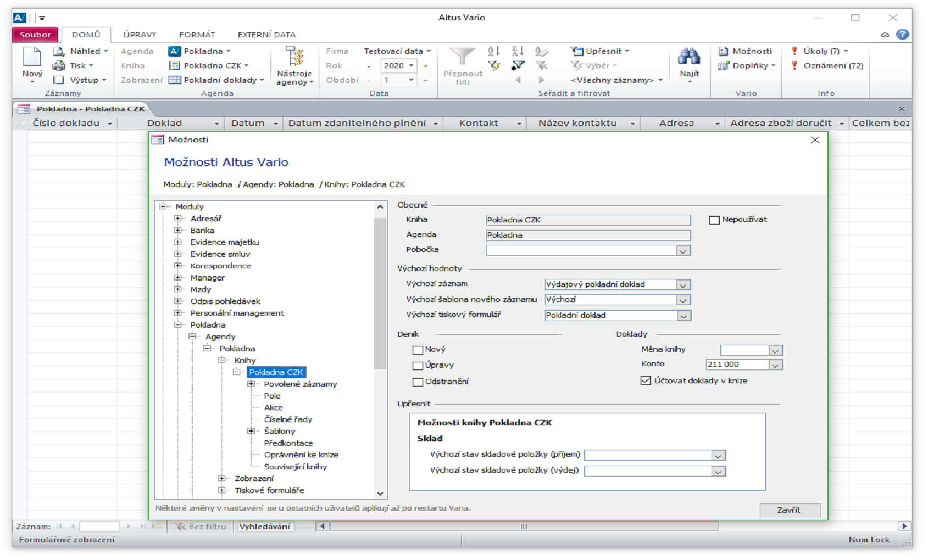
Task: Open the Výchozí záznam dropdown
Action: 683,285
